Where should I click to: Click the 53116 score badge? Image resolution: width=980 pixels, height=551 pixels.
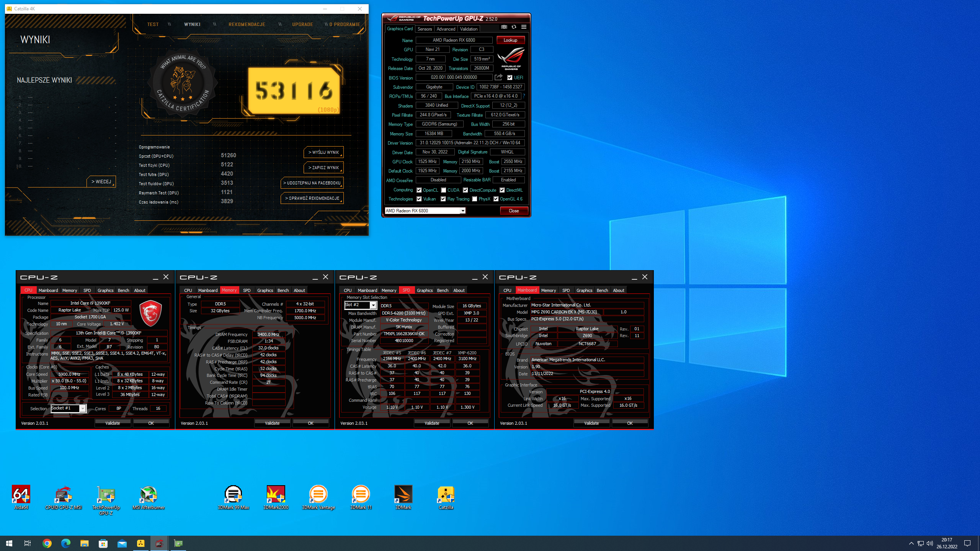294,90
